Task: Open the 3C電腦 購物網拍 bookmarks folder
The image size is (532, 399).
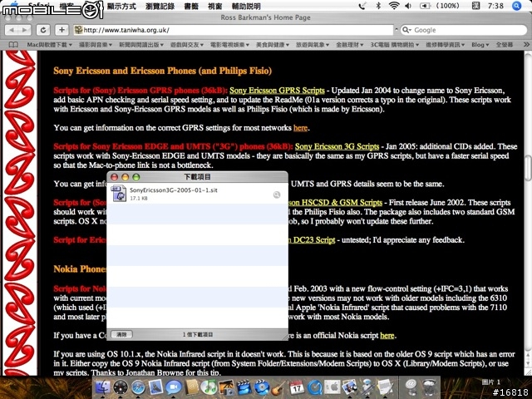Action: pos(394,45)
